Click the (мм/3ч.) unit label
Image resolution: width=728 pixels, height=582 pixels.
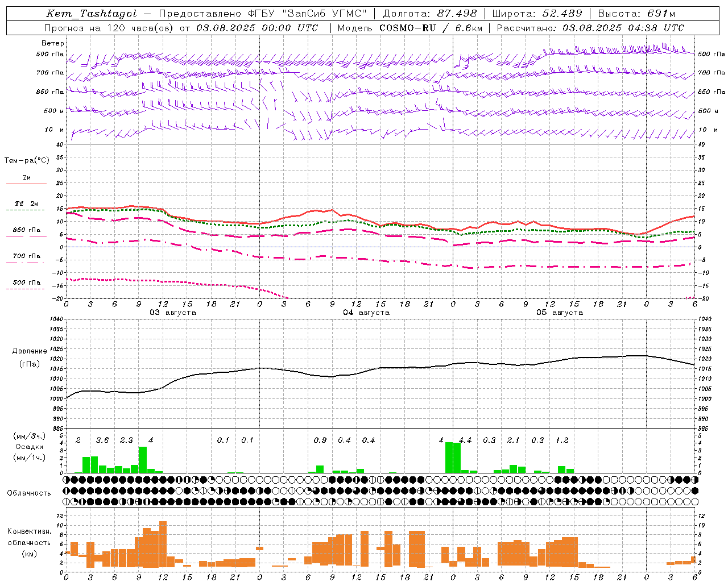(29, 436)
